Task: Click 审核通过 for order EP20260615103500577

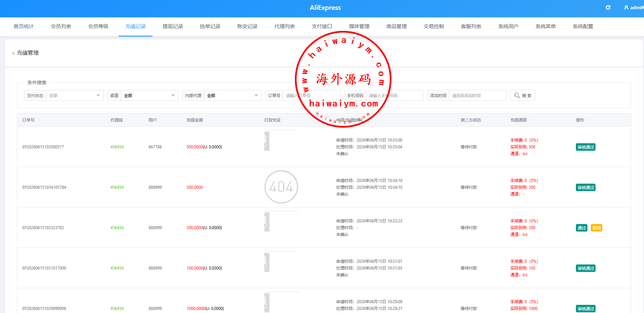Action: (x=586, y=147)
